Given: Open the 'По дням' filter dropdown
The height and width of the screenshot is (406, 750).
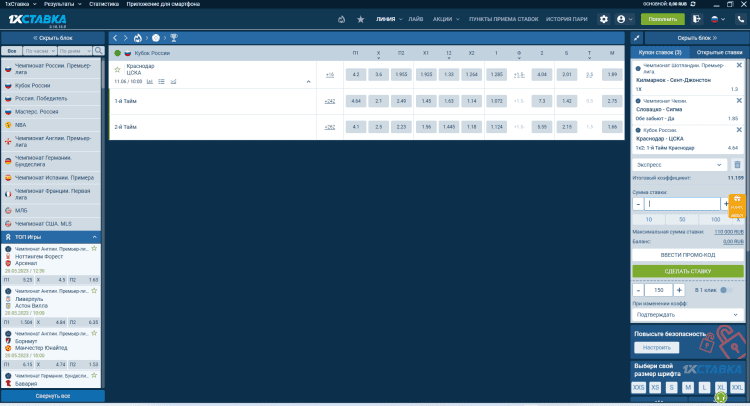Looking at the screenshot, I should (x=75, y=51).
